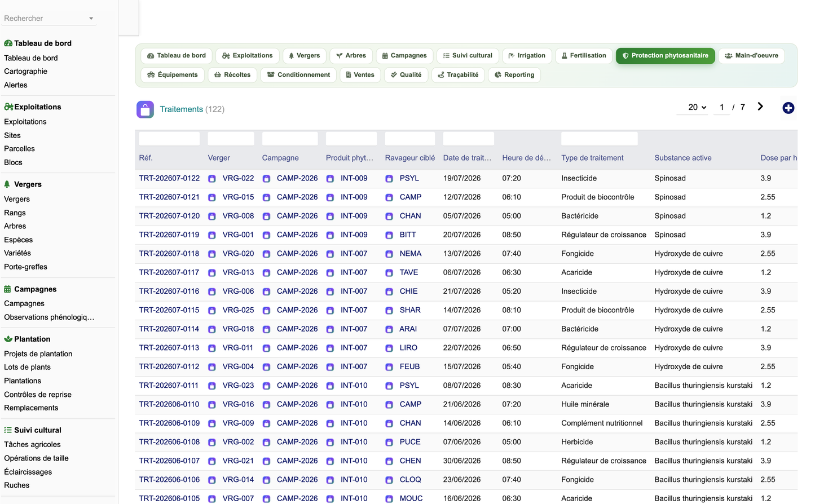Open Cartographie in the sidebar

26,72
